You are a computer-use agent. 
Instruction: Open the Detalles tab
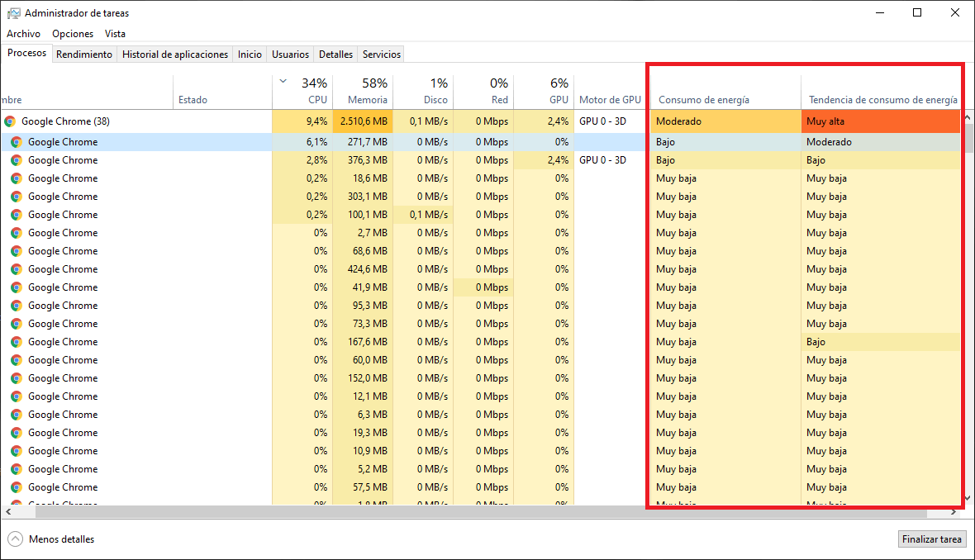(335, 55)
